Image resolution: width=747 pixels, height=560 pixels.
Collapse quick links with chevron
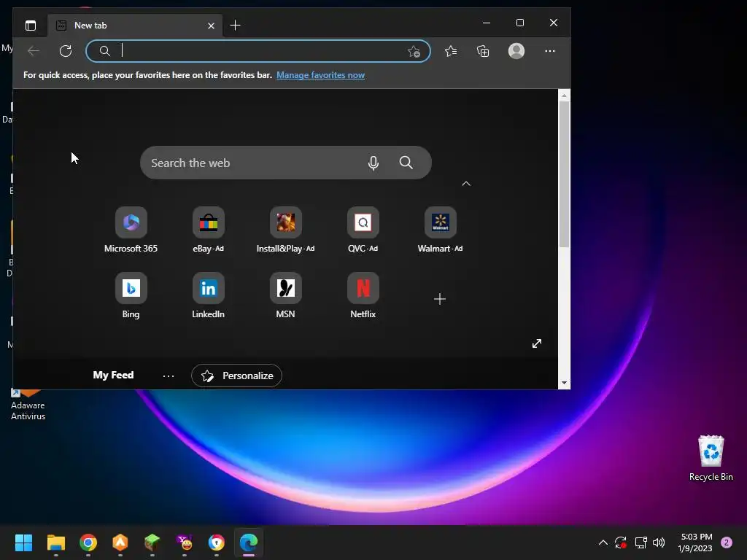[466, 184]
